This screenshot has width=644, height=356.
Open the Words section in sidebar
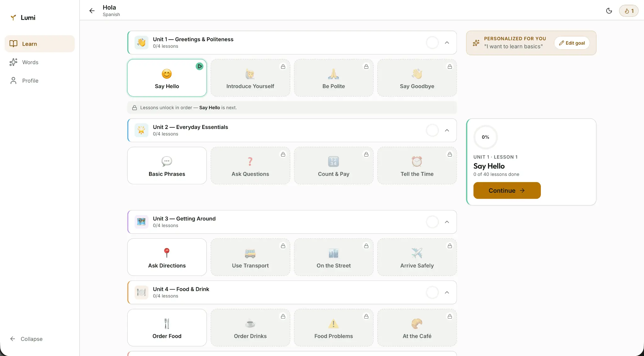(40, 62)
